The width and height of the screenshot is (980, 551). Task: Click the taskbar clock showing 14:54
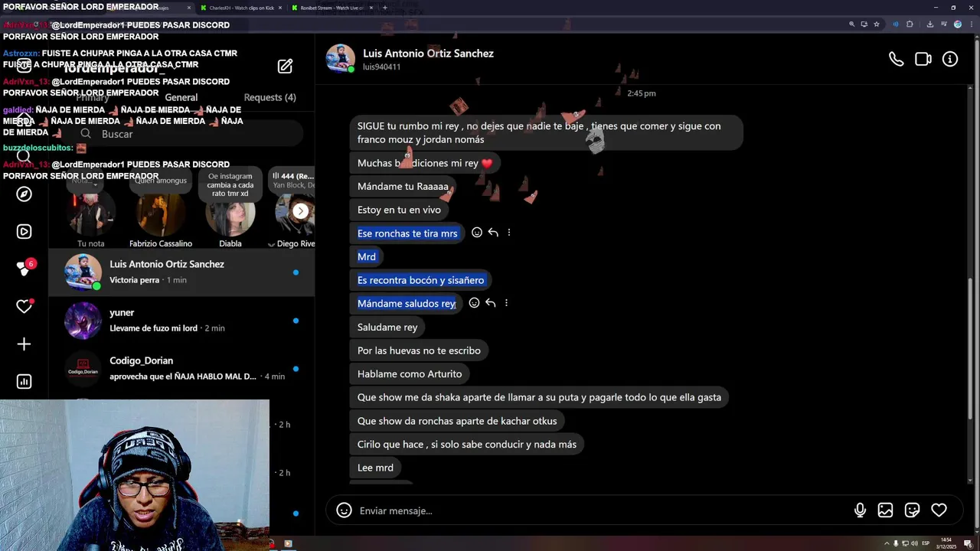pos(946,543)
